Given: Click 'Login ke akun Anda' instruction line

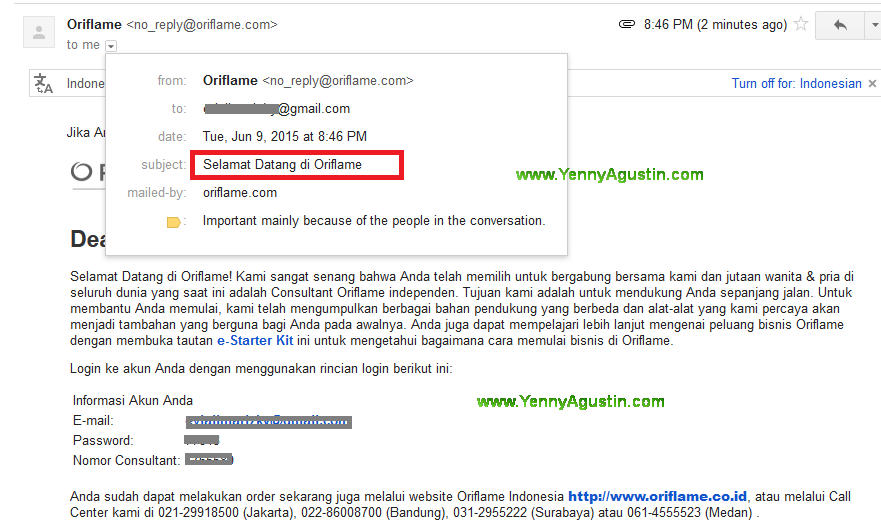Looking at the screenshot, I should pos(261,369).
